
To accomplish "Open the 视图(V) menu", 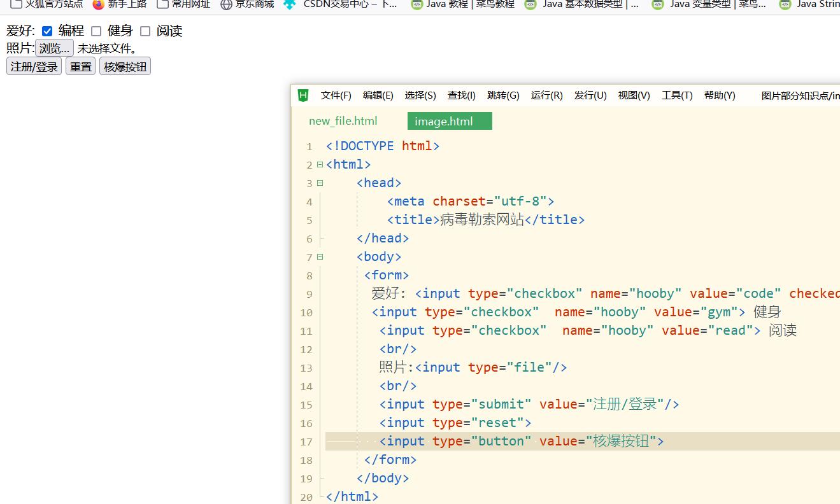I will click(634, 95).
